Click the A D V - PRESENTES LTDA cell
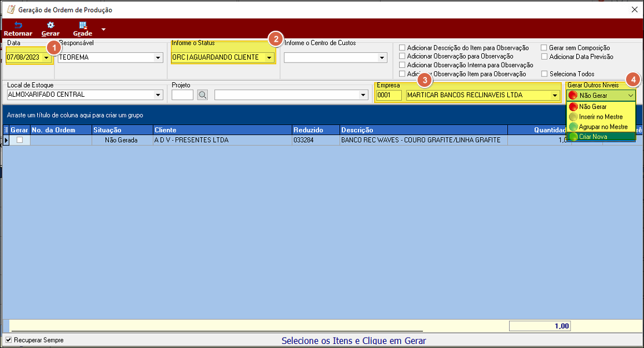Screen dimensions: 644x348 pyautogui.click(x=222, y=140)
